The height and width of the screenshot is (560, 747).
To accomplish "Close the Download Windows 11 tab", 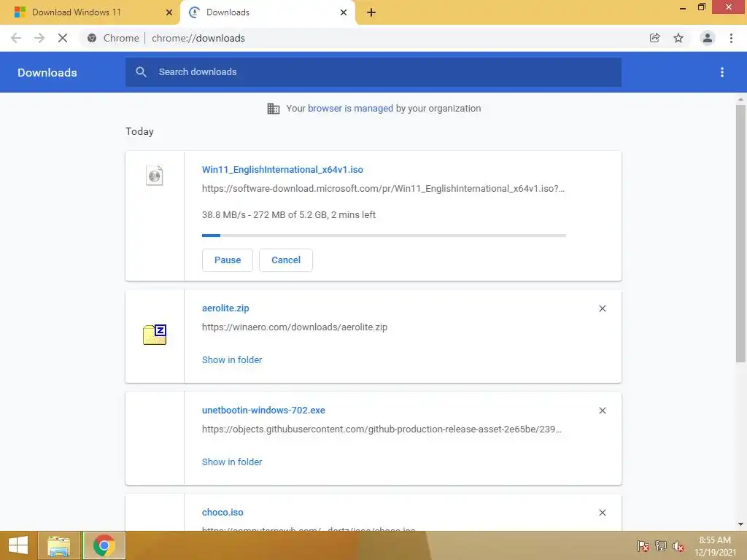I will [x=169, y=12].
